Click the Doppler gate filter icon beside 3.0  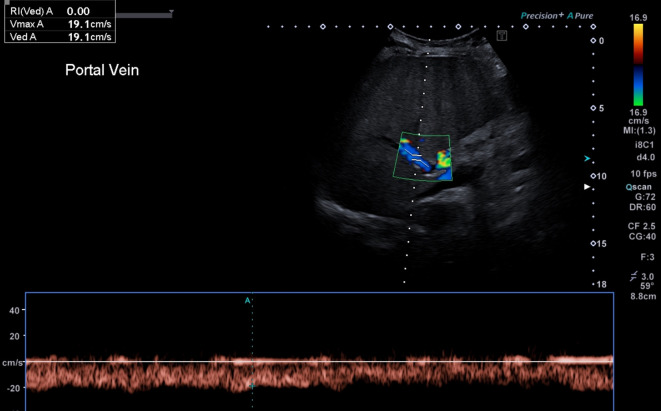634,276
